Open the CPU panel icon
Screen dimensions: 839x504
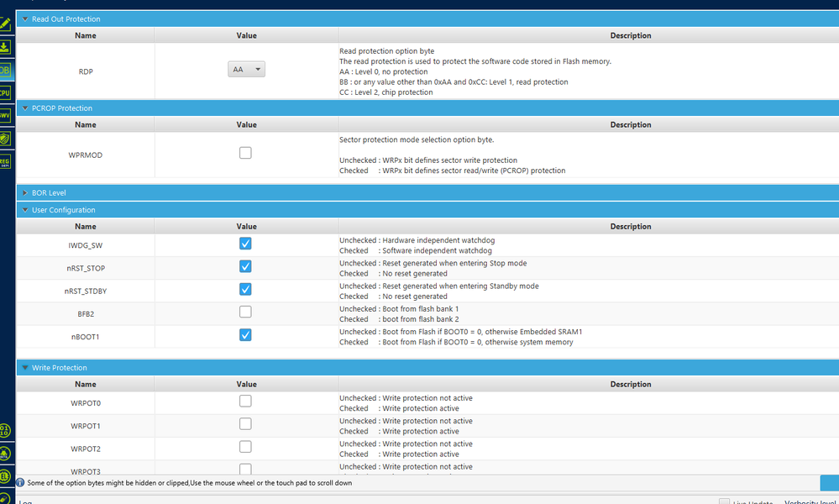point(5,92)
